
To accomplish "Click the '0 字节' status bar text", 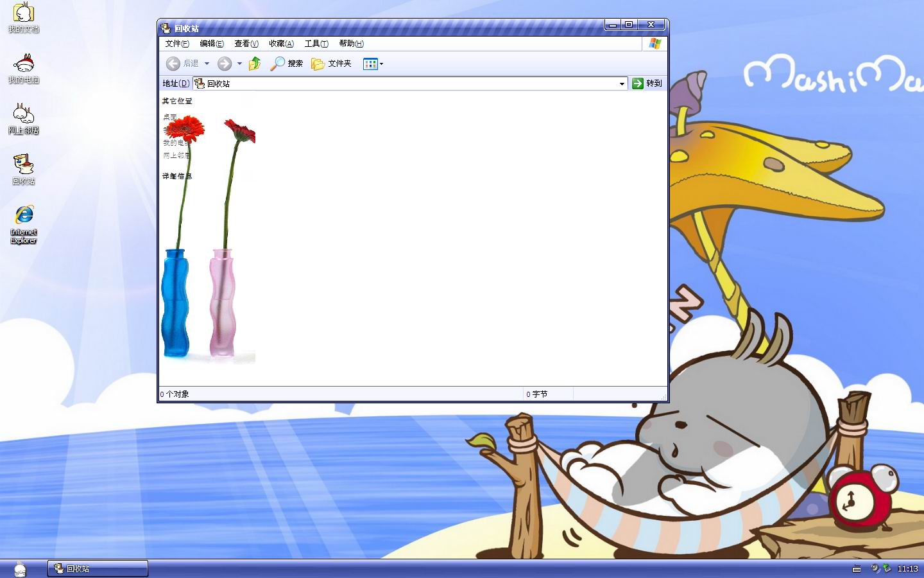I will pos(537,394).
